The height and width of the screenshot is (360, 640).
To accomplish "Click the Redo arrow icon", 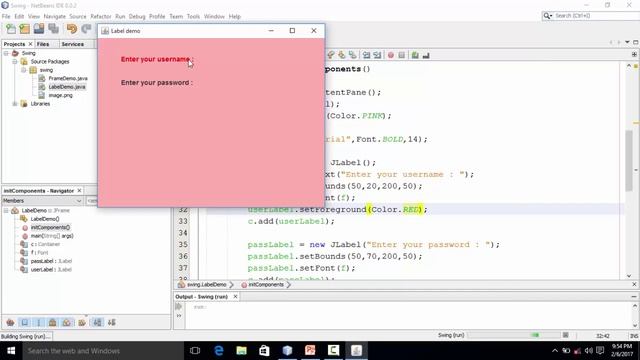I will 86,29.
